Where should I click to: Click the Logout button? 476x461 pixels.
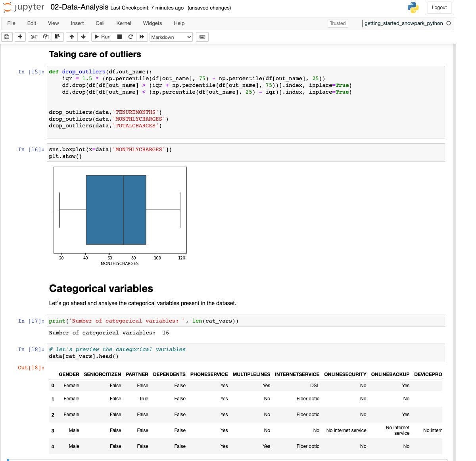click(x=439, y=8)
